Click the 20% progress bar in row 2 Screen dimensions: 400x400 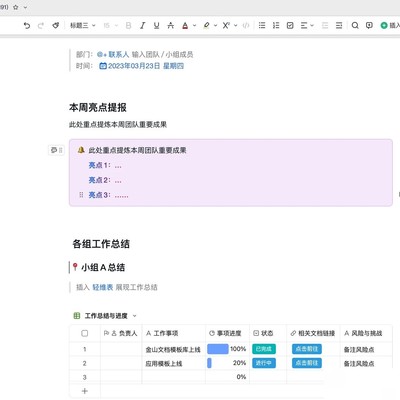209,363
